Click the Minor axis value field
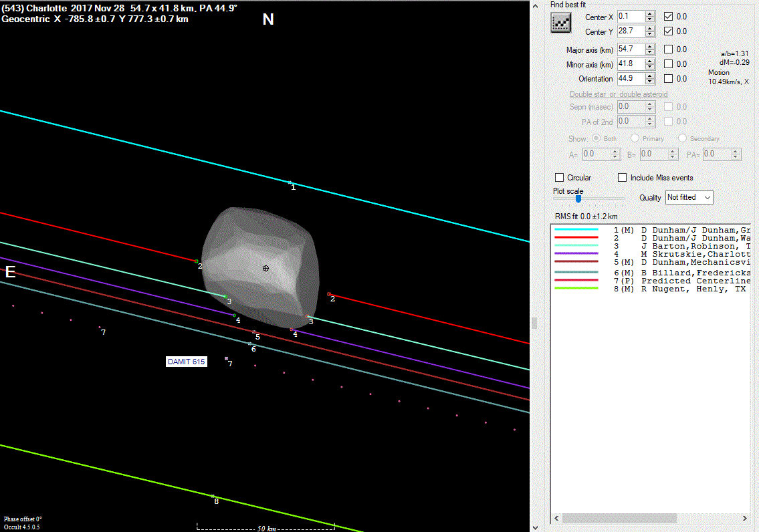 tap(631, 64)
